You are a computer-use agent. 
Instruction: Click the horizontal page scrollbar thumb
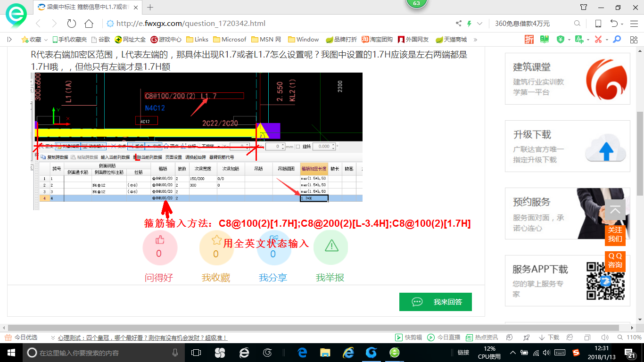(314, 328)
